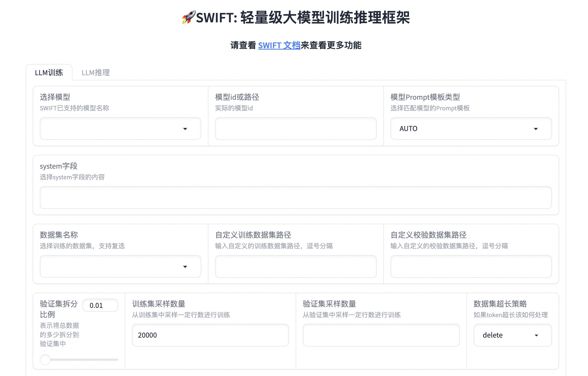The image size is (588, 376).
Task: Click the 数据集名称 multi-select box
Action: click(x=109, y=266)
